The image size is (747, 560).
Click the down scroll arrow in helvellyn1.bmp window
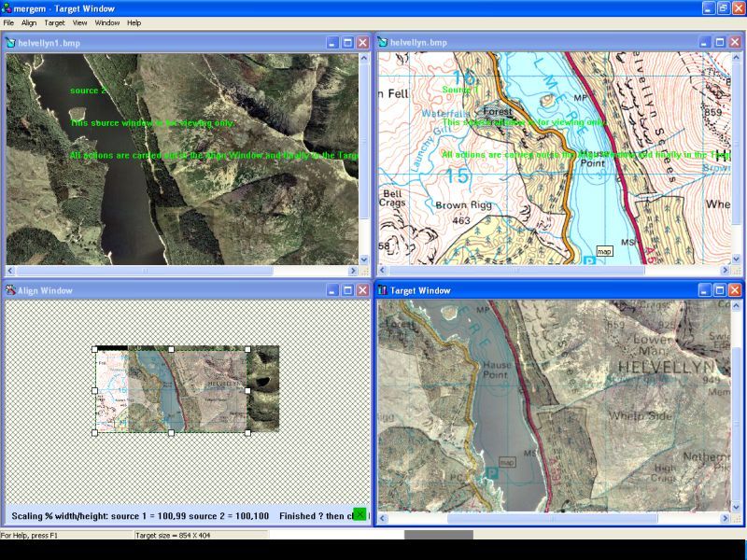[364, 259]
